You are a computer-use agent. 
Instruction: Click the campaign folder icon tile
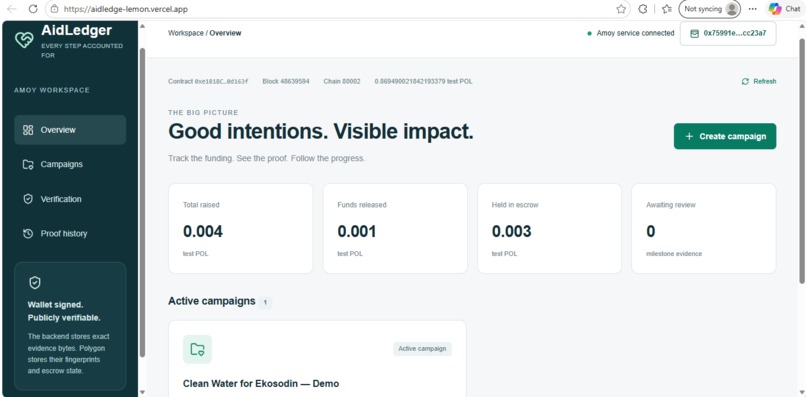point(197,349)
